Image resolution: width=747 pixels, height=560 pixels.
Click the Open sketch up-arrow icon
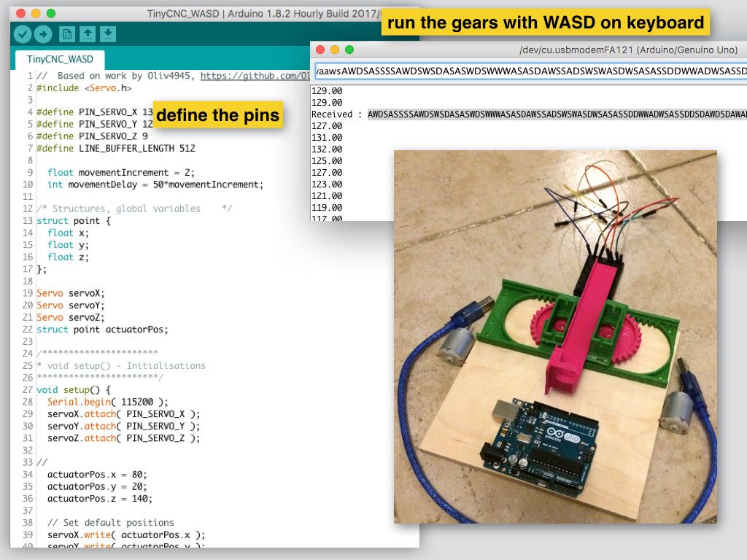coord(88,34)
